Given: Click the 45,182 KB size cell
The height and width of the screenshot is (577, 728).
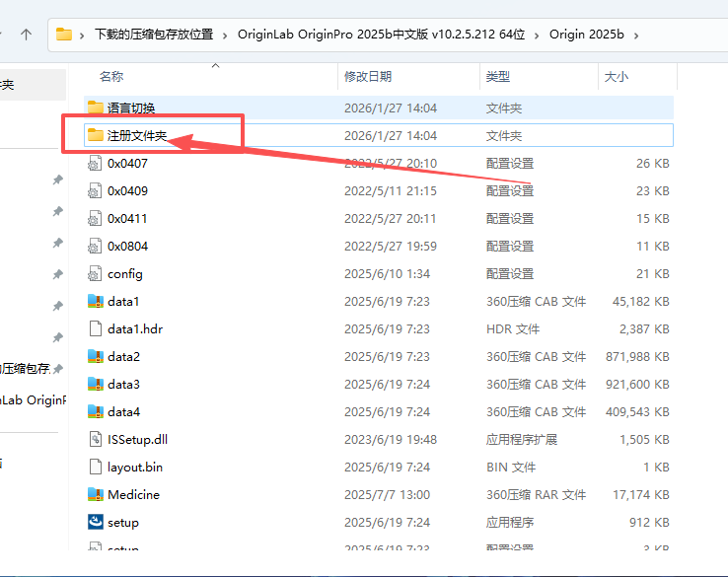Looking at the screenshot, I should point(641,301).
